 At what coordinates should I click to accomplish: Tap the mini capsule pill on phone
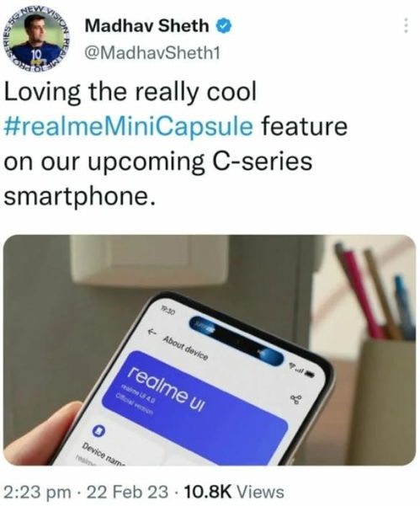pyautogui.click(x=236, y=343)
